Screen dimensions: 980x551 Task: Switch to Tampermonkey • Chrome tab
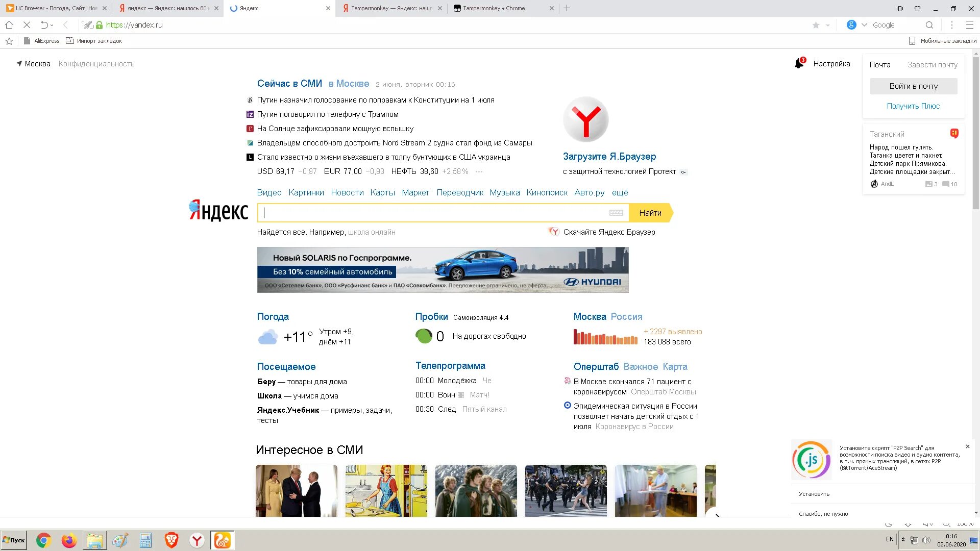[493, 8]
